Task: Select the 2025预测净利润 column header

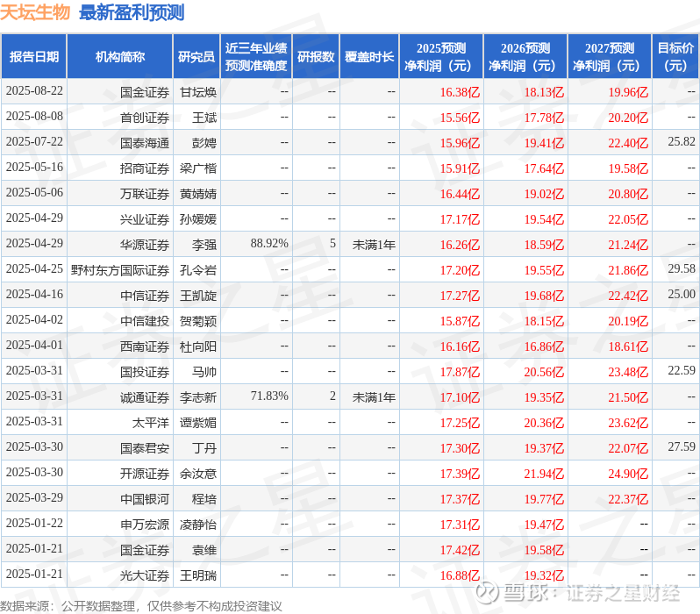Action: (x=441, y=57)
